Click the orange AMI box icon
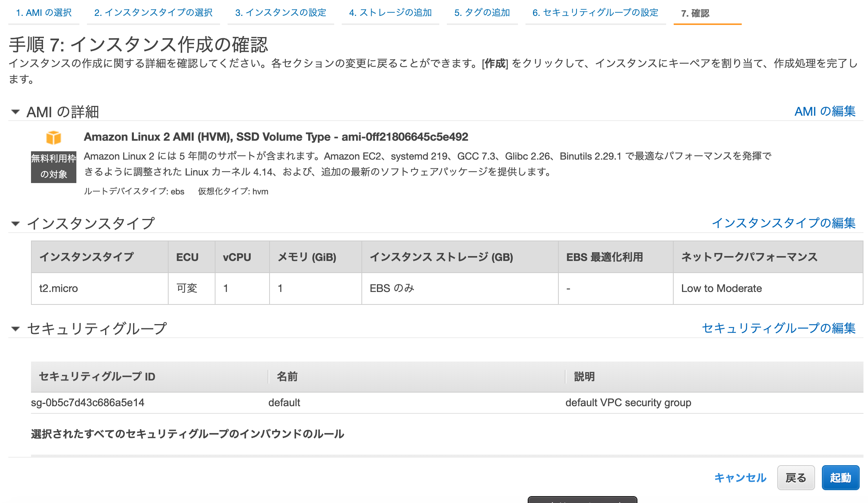 (54, 137)
